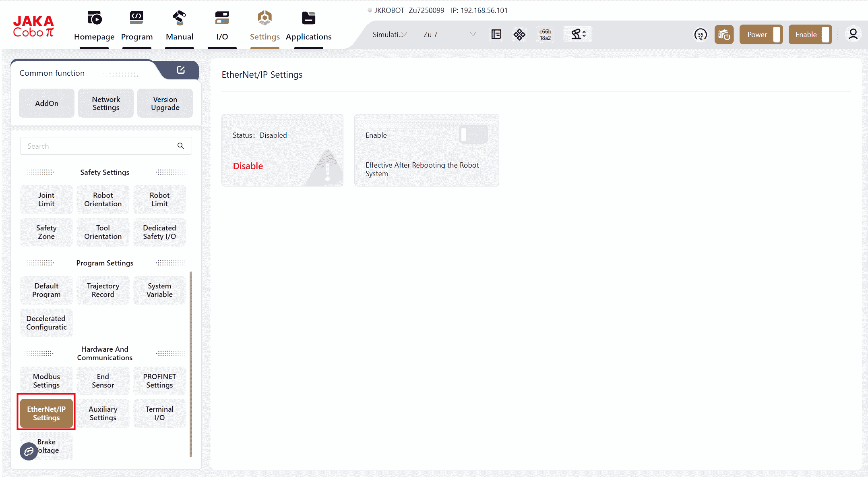Viewport: 868px width, 477px height.
Task: Click the c66b 18a2 checksum badge
Action: (545, 35)
